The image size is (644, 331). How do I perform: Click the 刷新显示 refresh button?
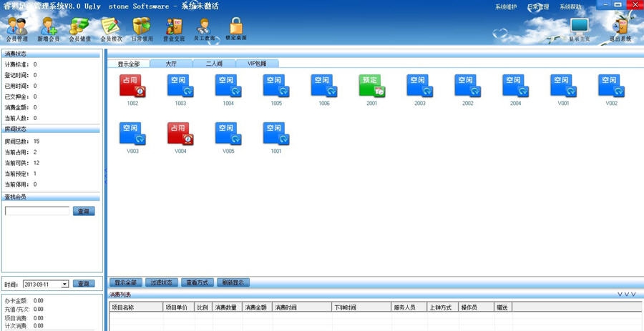233,282
